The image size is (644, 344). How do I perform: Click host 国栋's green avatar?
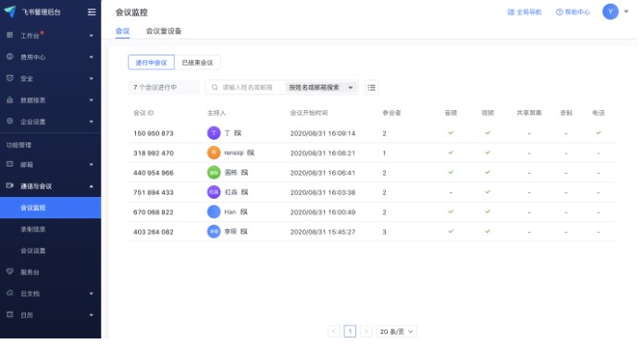tap(214, 172)
